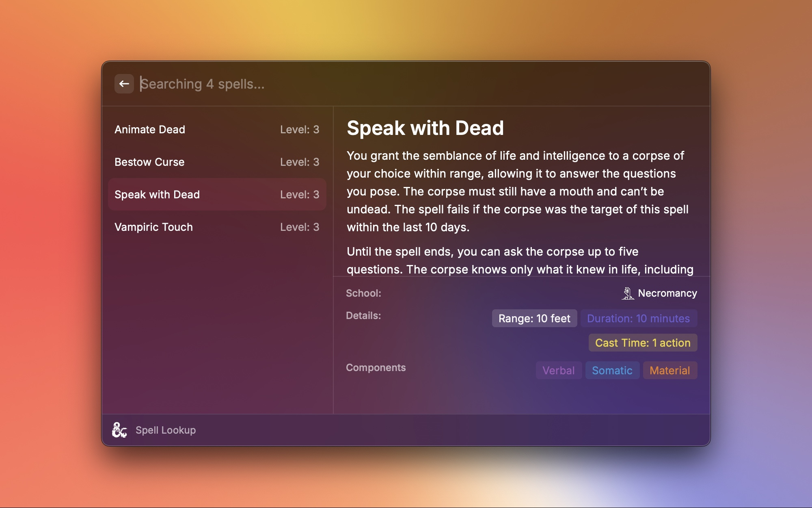Select the Animate Dead spell
The image size is (812, 508).
217,129
